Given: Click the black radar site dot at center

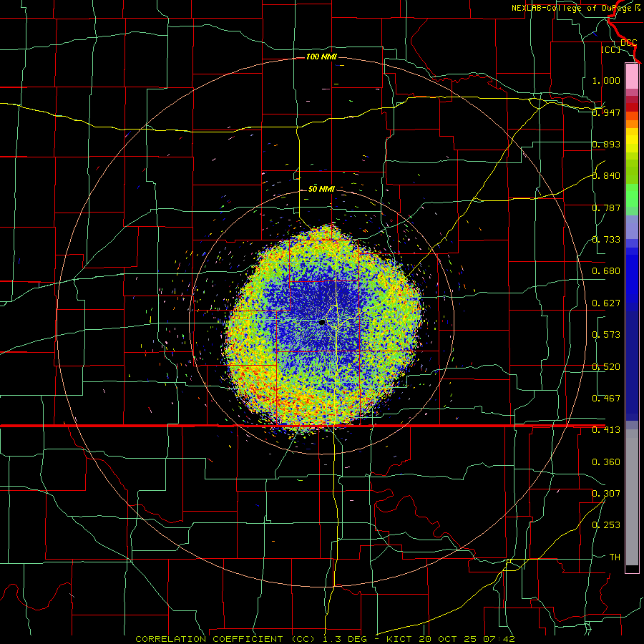Looking at the screenshot, I should point(322,323).
